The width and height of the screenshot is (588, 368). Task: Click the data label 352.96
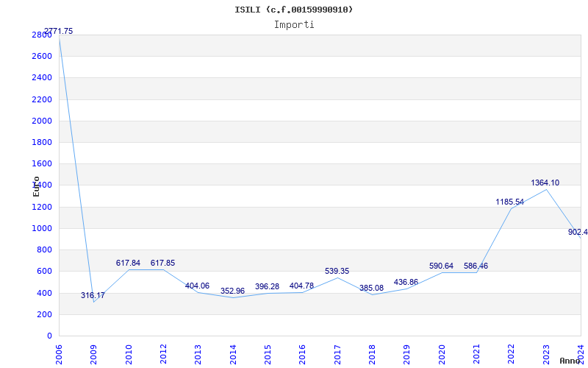click(x=232, y=291)
